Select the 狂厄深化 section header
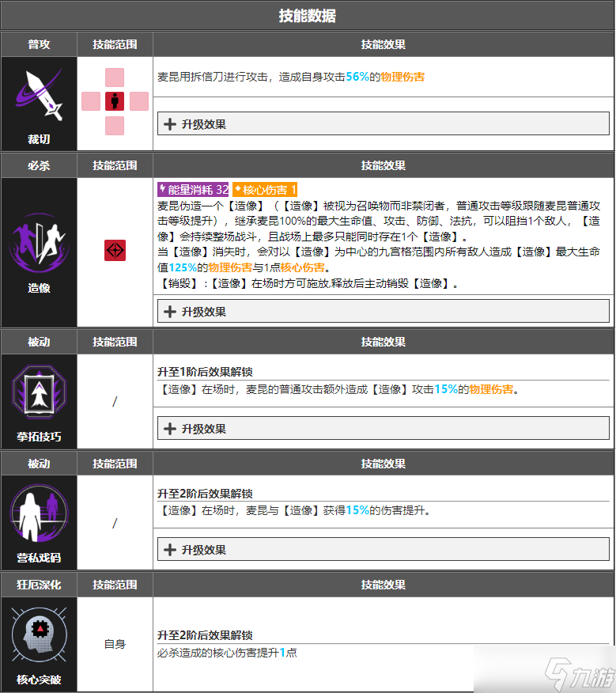This screenshot has width=616, height=693. pyautogui.click(x=39, y=585)
